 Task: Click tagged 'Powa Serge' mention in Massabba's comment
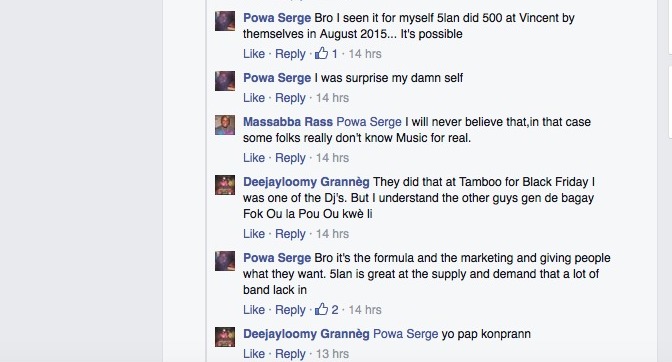369,122
